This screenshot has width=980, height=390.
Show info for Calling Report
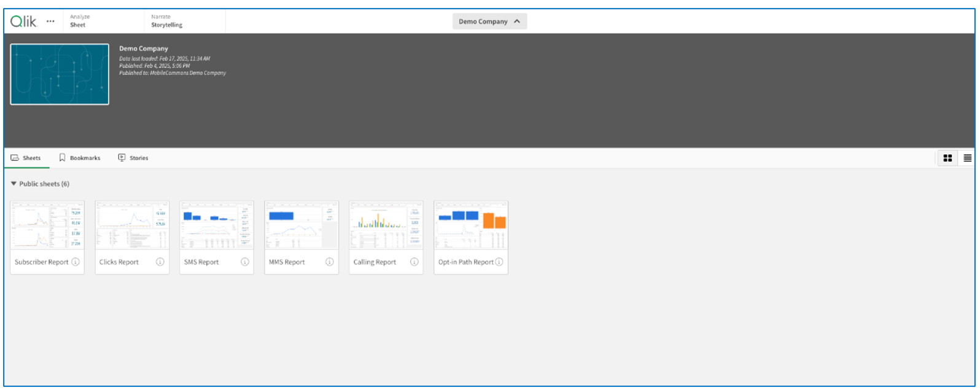coord(414,262)
